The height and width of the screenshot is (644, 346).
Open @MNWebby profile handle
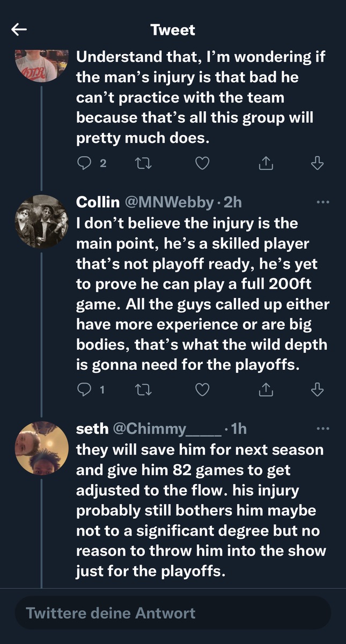click(168, 202)
